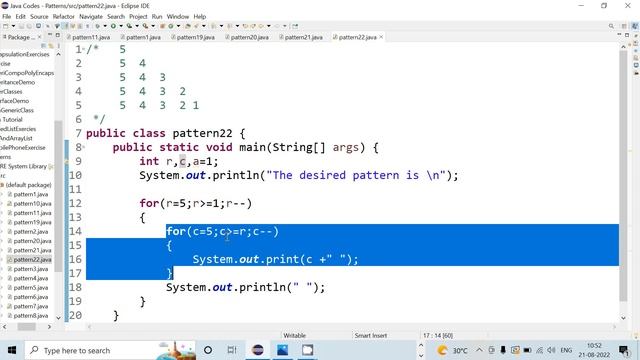
Task: Click the External Tools run icon
Action: point(145,26)
